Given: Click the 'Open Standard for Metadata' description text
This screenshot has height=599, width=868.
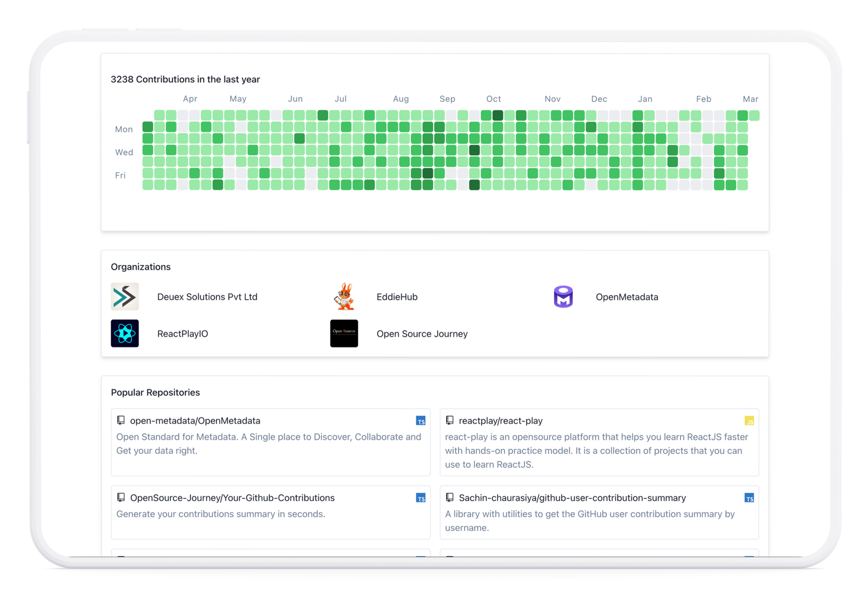Looking at the screenshot, I should pyautogui.click(x=269, y=444).
